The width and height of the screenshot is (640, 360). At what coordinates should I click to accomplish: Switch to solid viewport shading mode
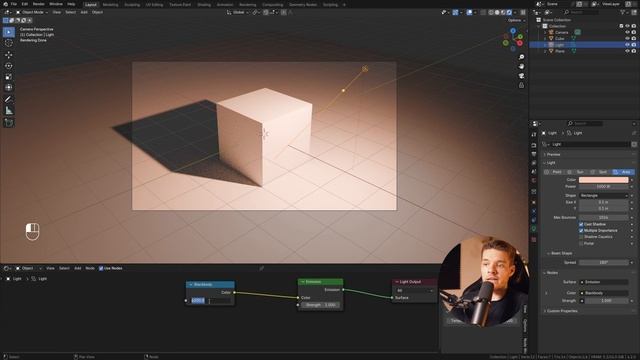[x=497, y=12]
